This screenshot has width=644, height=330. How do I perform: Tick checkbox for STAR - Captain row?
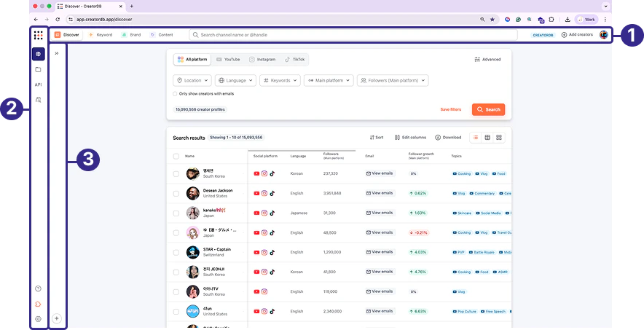176,253
